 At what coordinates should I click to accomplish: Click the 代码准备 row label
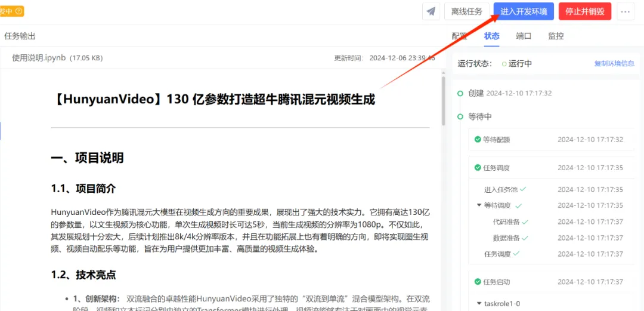point(506,221)
